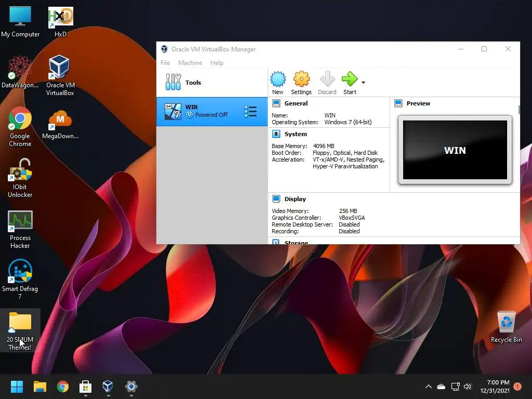
Task: Select the WIN Powered Off machine
Action: pyautogui.click(x=212, y=112)
